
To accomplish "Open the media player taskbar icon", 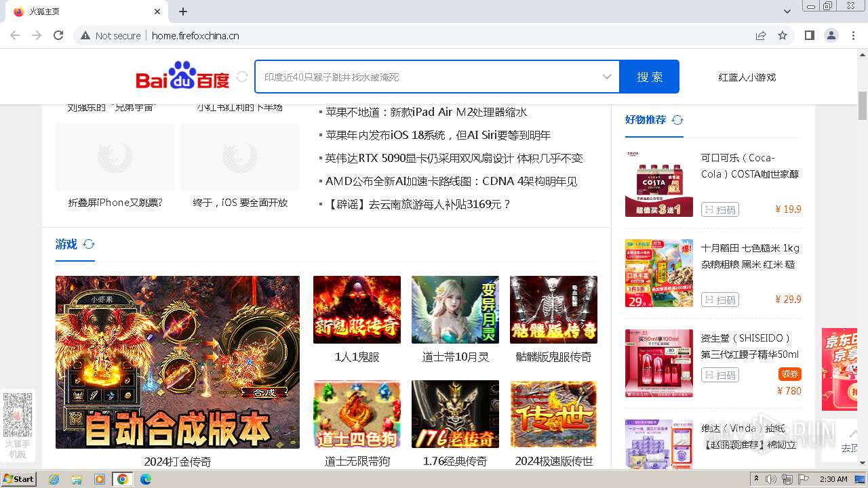I will tap(100, 479).
